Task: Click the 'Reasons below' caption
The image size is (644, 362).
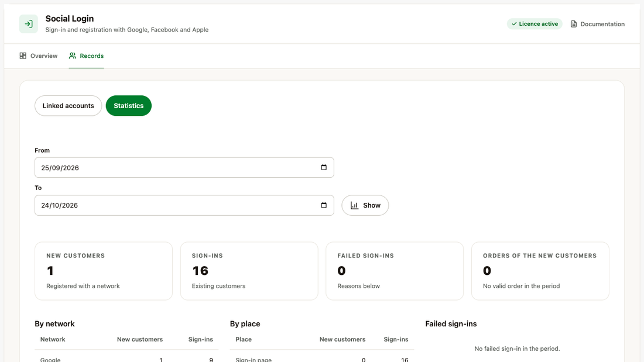Action: [358, 286]
